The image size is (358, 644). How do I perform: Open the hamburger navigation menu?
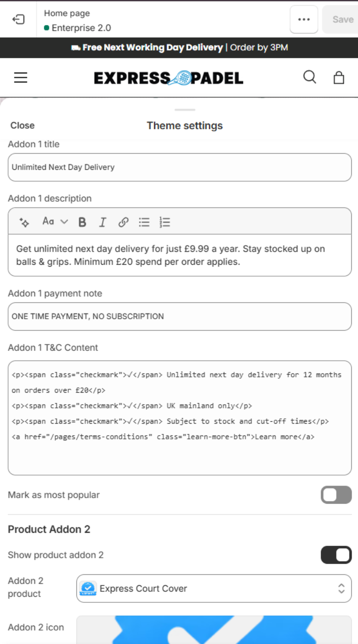click(x=21, y=78)
